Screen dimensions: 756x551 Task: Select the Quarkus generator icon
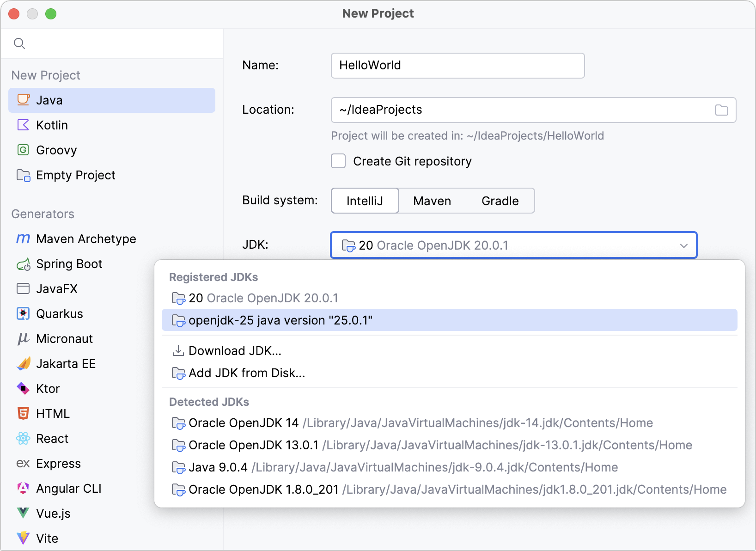pos(23,313)
